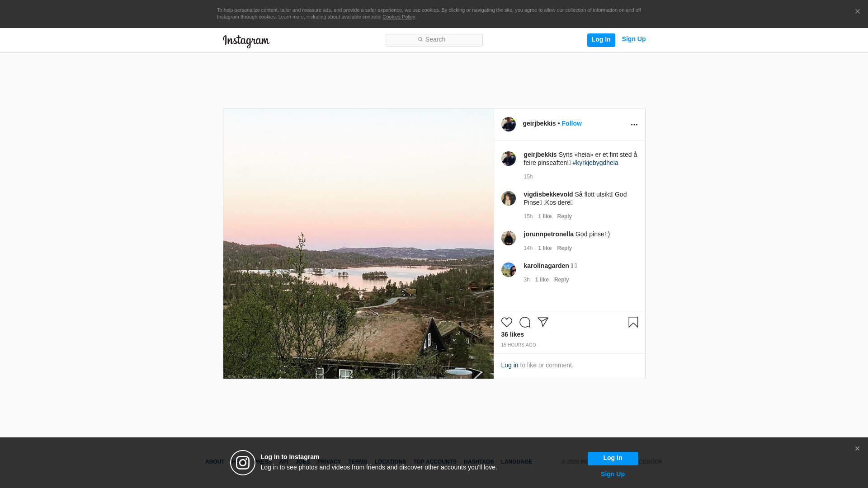This screenshot has width=868, height=488.
Task: Open the Cookies Policy link
Action: [398, 17]
